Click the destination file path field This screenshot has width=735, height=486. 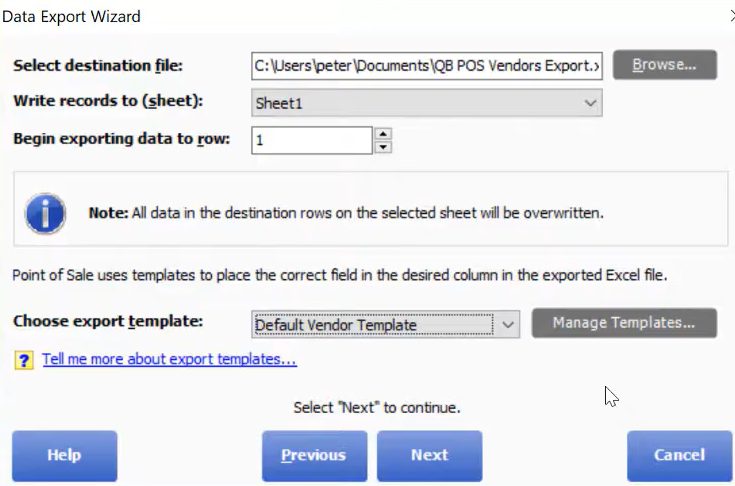pos(427,66)
